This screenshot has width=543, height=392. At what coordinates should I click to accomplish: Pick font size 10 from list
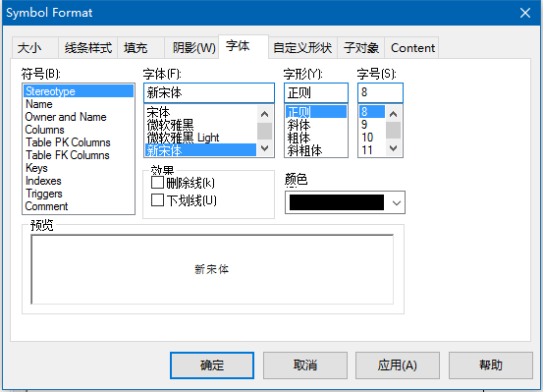click(367, 138)
